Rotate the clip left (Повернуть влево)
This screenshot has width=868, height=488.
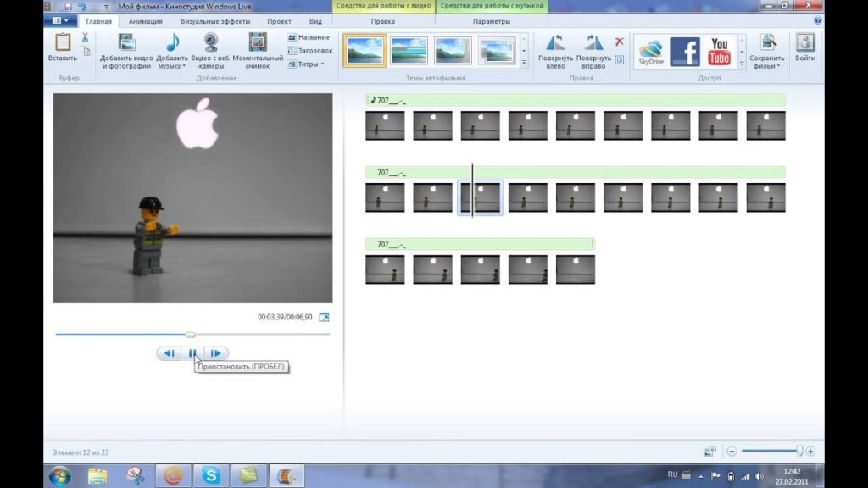coord(556,44)
